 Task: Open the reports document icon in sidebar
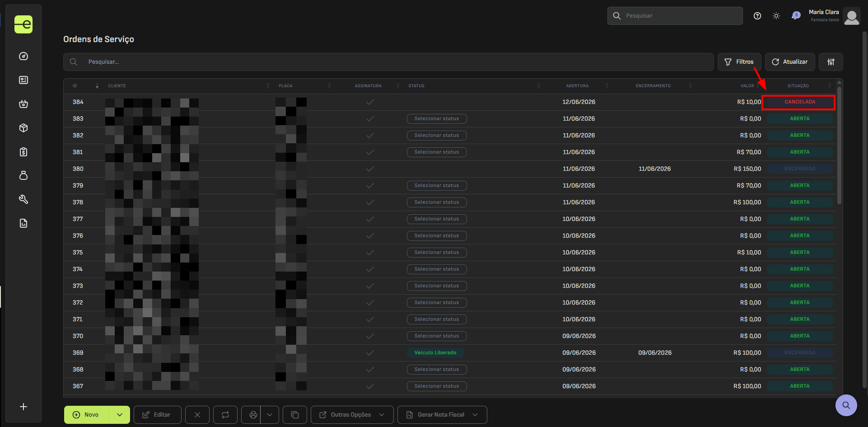click(x=23, y=223)
